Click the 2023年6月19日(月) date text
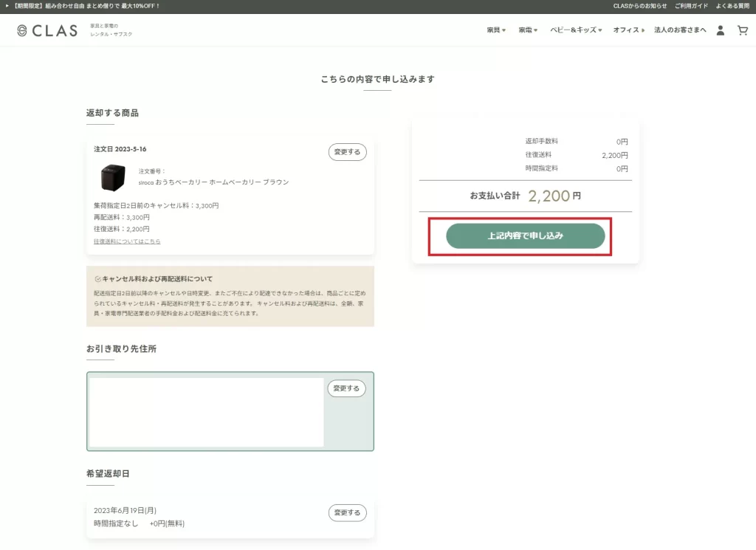This screenshot has height=550, width=756. [x=125, y=510]
